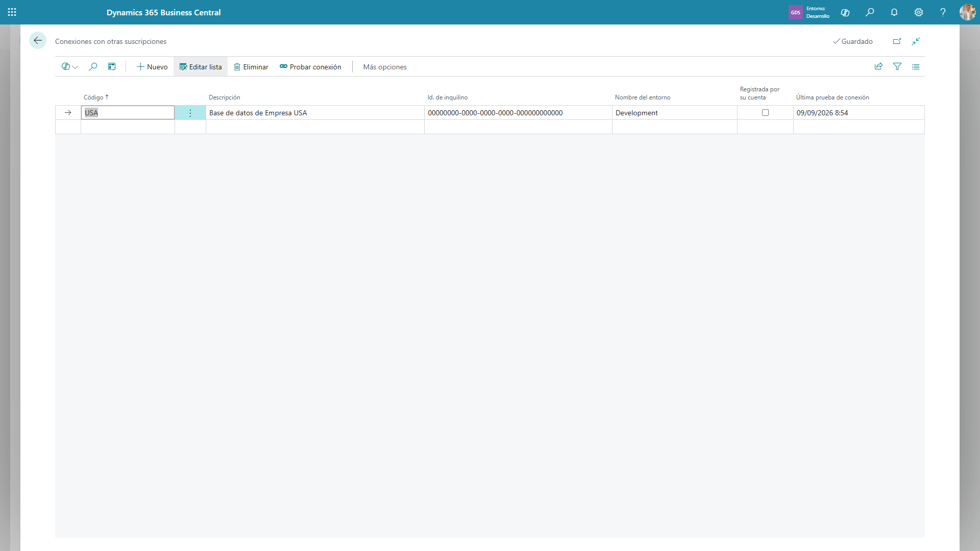Select the tenant ID cell with zeros
Viewport: 980px width, 551px height.
click(518, 113)
